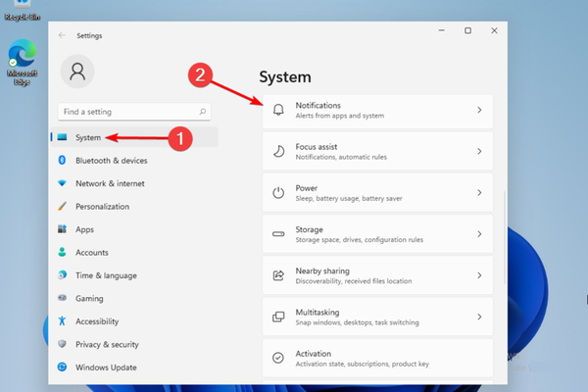The height and width of the screenshot is (392, 588).
Task: Open the Storage label
Action: (x=309, y=229)
